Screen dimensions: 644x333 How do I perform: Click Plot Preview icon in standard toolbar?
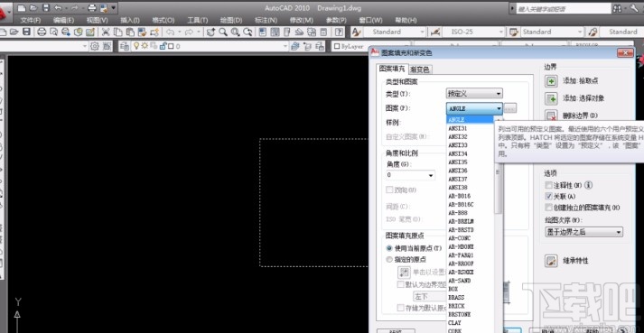54,32
